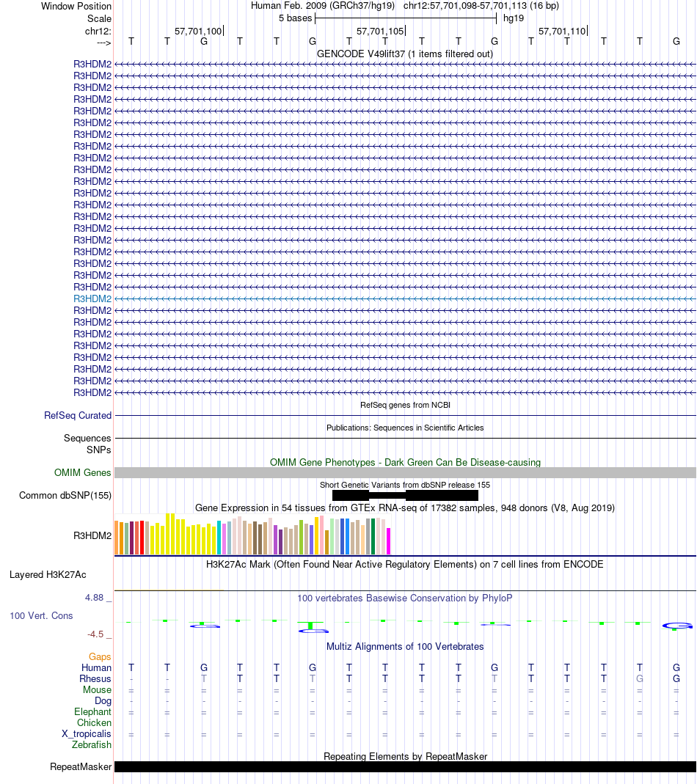Click the X_tropicalis alignment row label

pos(87,733)
